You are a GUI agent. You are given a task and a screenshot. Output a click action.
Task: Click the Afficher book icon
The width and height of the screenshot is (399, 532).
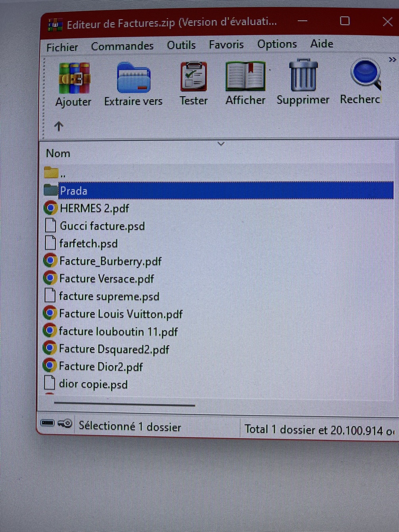(246, 76)
